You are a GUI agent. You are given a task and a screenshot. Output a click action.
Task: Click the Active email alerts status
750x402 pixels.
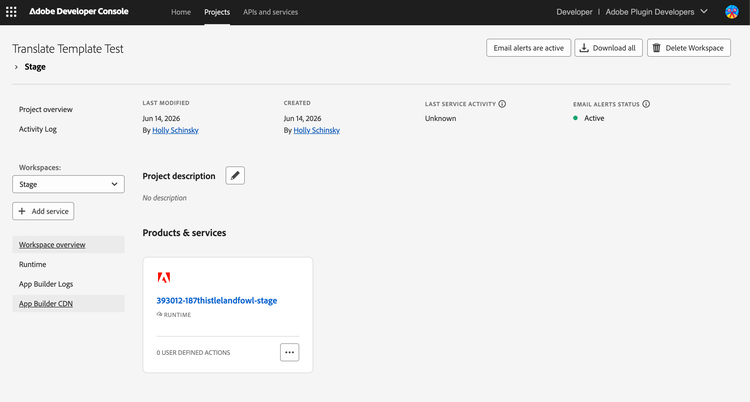click(594, 118)
